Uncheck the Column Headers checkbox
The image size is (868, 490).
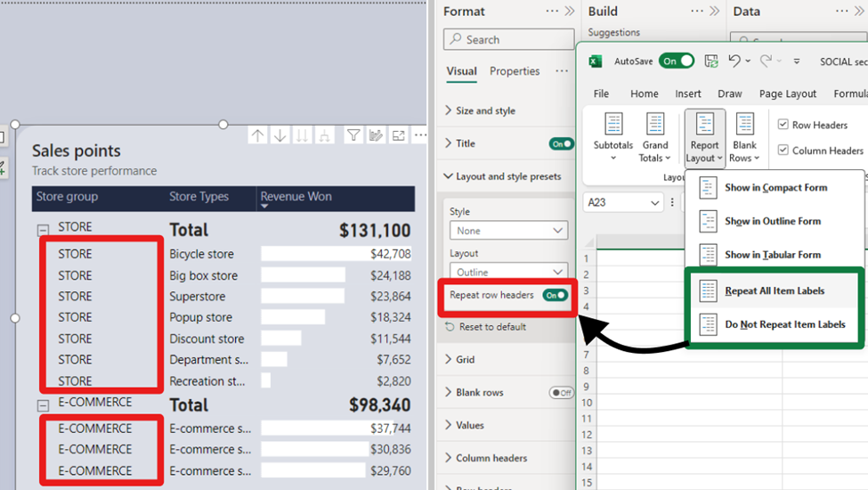(x=783, y=150)
